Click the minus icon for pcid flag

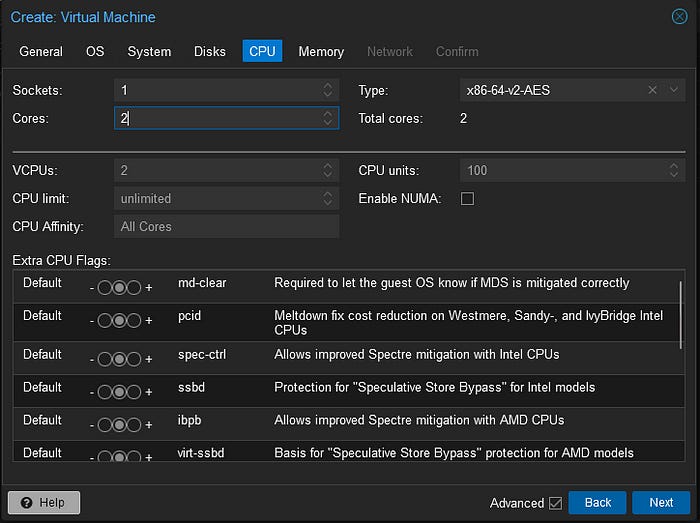pyautogui.click(x=92, y=321)
